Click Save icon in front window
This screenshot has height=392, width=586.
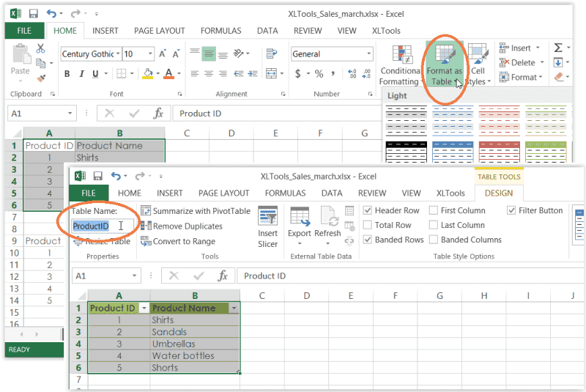[98, 176]
